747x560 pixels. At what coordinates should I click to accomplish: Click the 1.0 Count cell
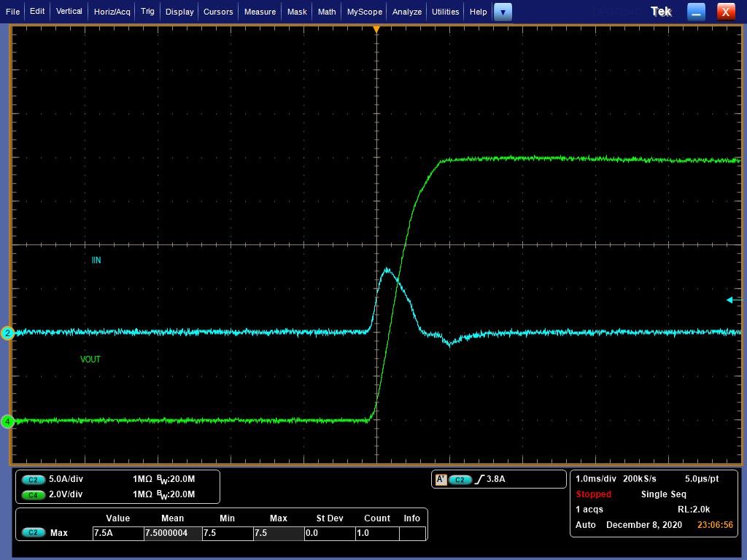point(377,533)
